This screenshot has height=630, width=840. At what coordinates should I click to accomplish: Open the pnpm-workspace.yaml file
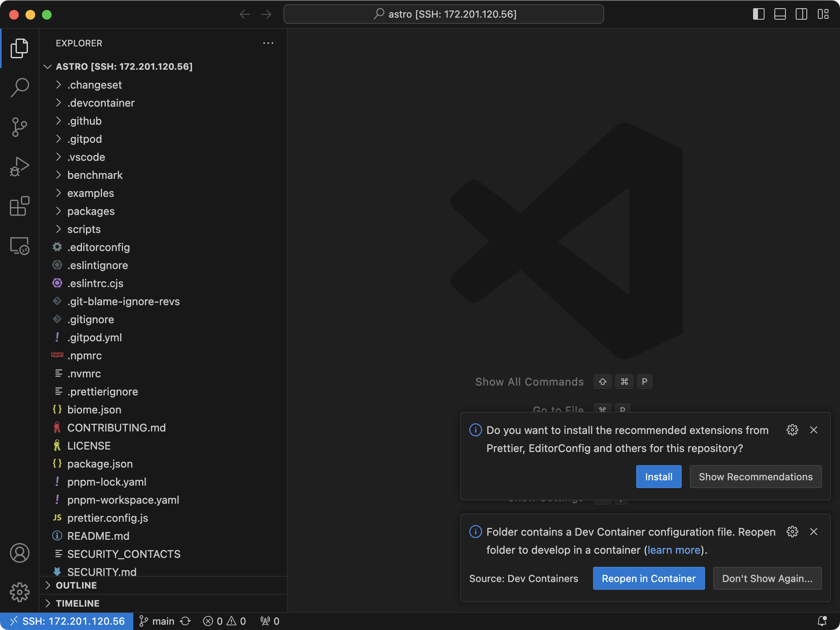[x=163, y=500]
